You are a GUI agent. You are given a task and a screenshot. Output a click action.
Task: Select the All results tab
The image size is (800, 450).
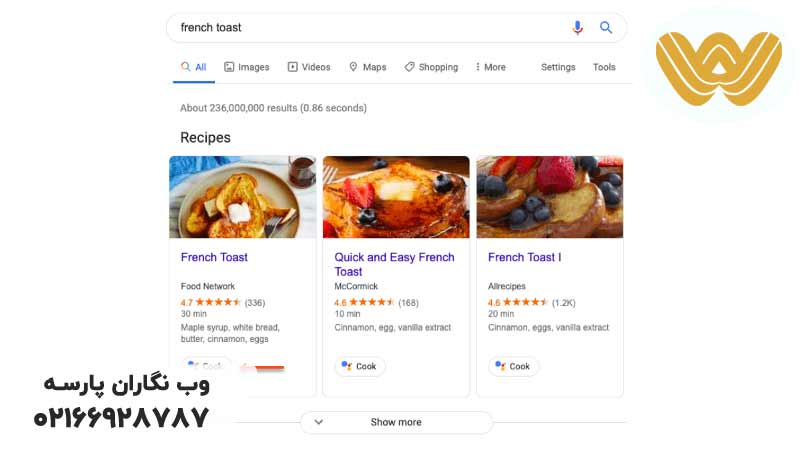coord(194,67)
